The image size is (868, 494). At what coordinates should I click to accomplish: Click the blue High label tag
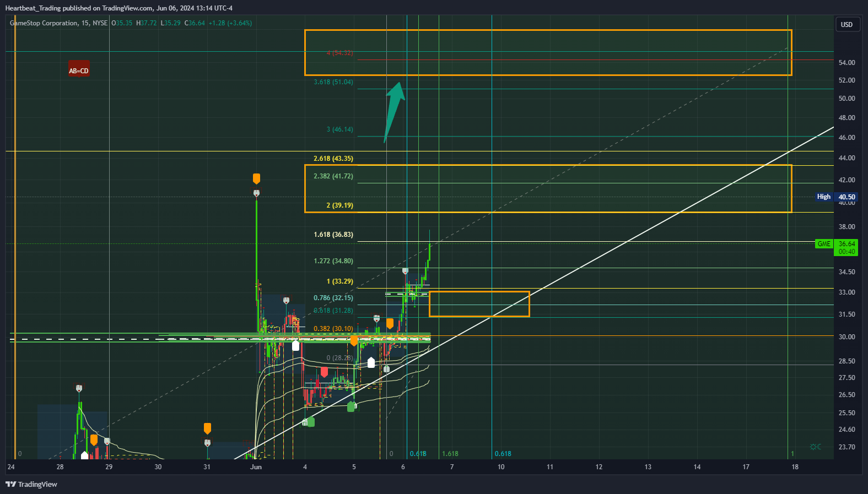tap(824, 197)
